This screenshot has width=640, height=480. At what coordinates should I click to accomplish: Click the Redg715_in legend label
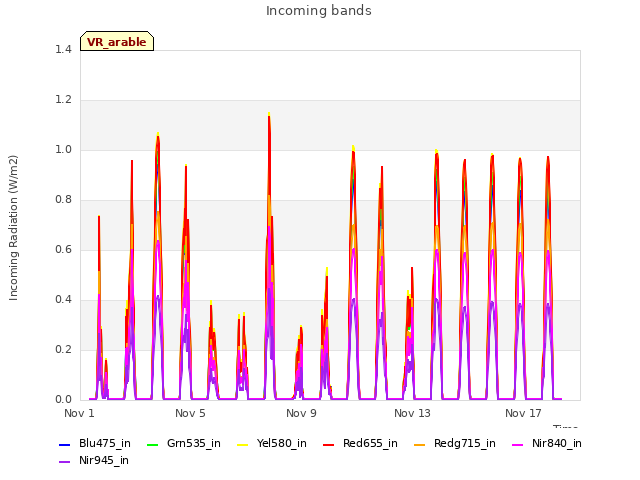coord(464,444)
